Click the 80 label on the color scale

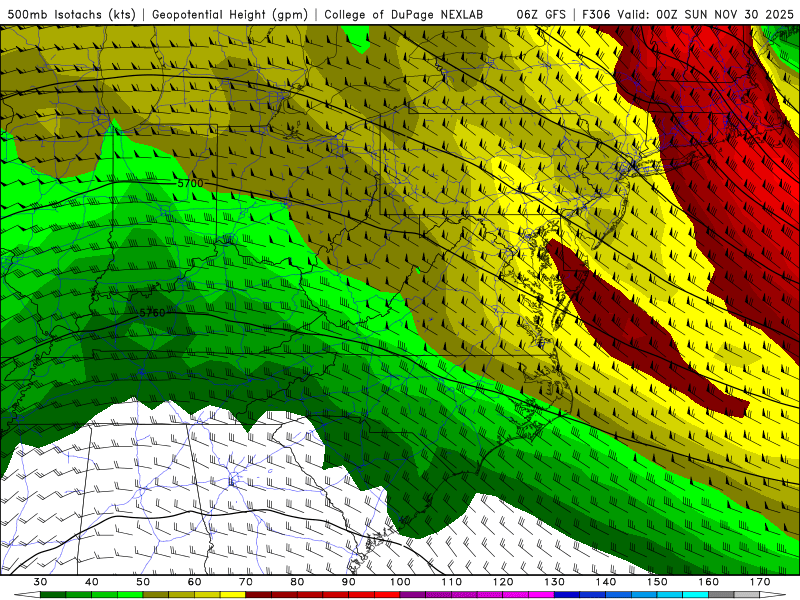coord(297,582)
